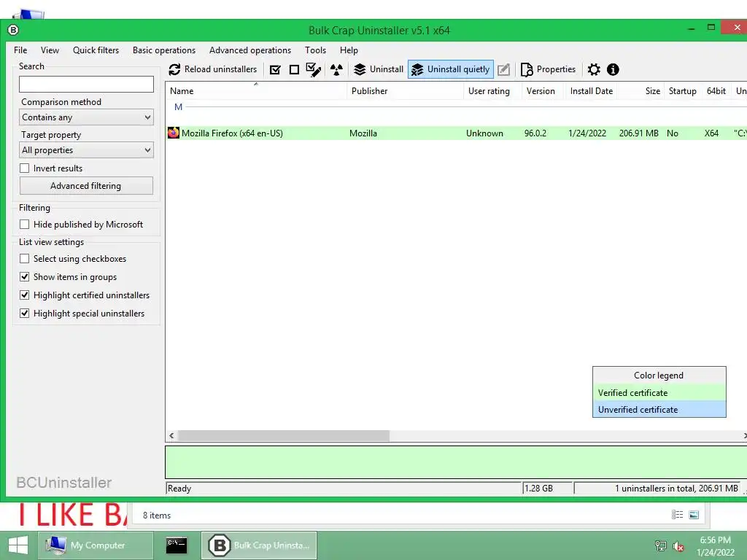Screen dimensions: 747x560
Task: Click scrollbar left arrow
Action: [x=171, y=436]
